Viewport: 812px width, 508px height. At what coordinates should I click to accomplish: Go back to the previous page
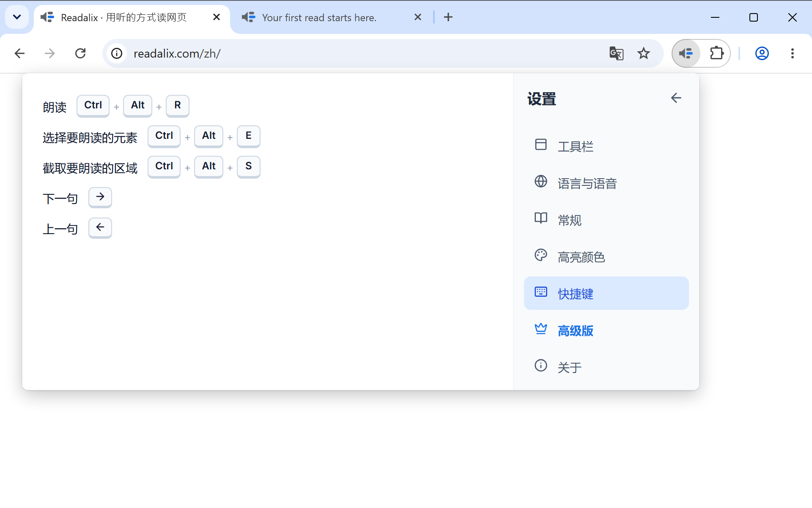(x=19, y=53)
